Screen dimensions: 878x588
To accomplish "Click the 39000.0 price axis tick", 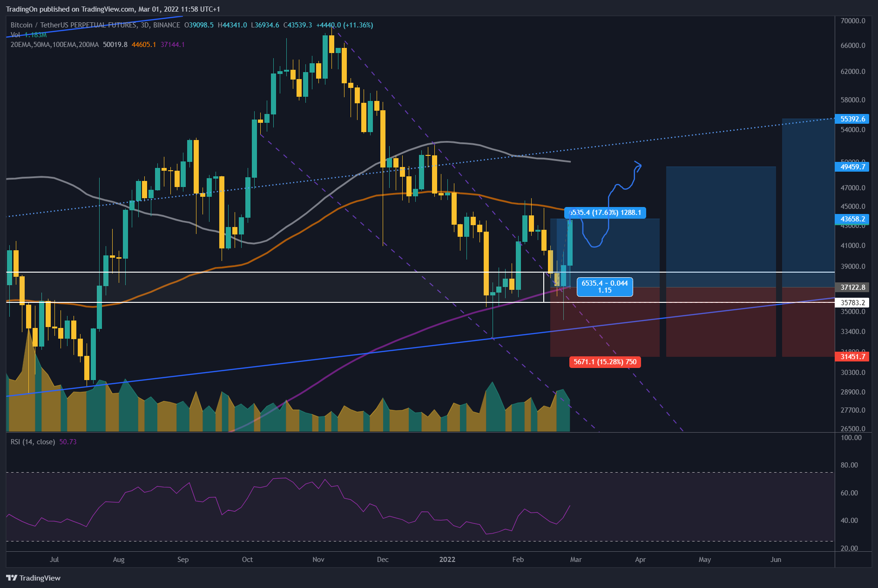I will (853, 267).
